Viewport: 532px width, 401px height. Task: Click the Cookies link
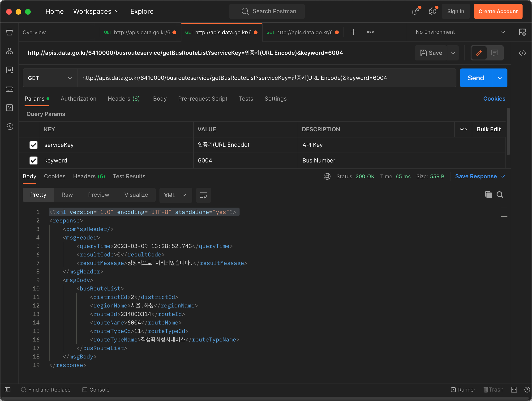pyautogui.click(x=494, y=98)
